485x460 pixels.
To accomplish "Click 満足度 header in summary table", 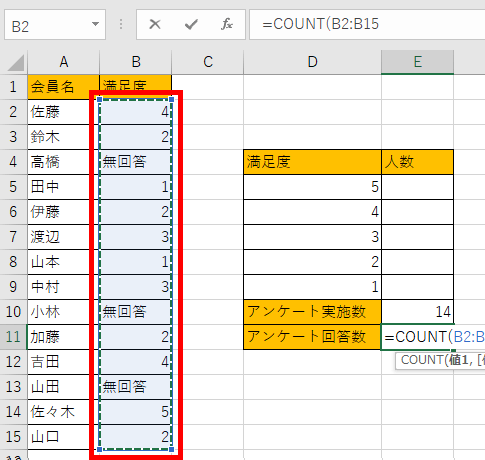I will [312, 162].
